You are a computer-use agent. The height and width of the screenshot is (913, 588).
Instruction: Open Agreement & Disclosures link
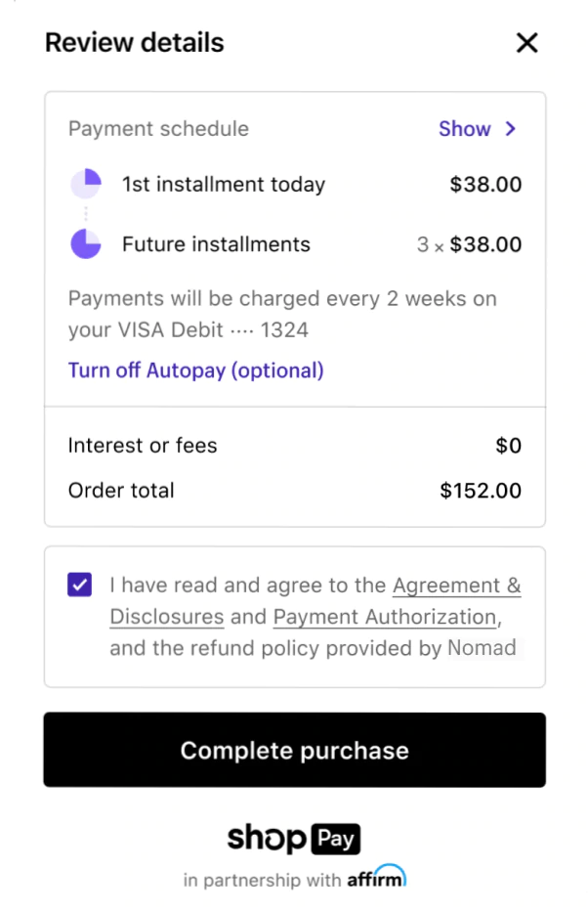click(456, 586)
